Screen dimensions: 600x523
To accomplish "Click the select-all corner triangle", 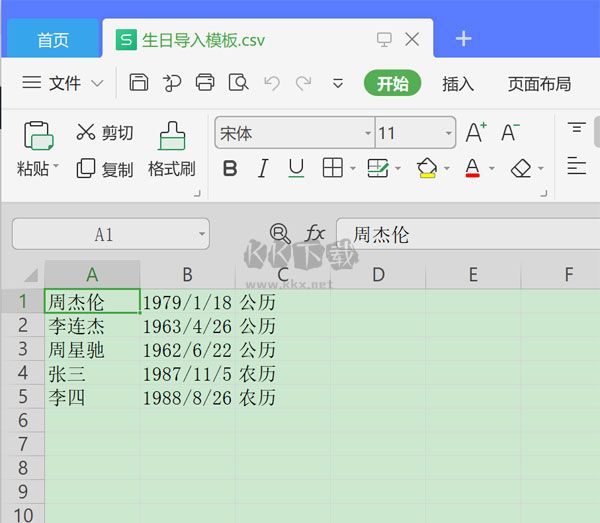I will (31, 275).
